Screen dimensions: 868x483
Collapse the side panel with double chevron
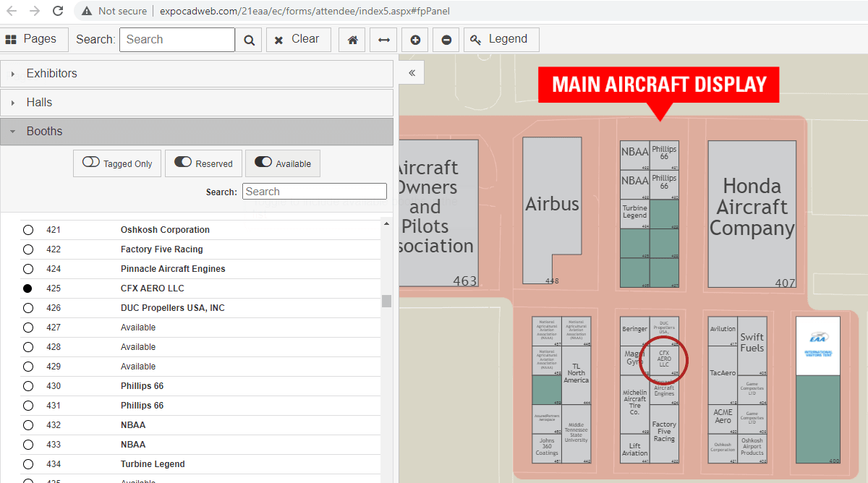(412, 73)
